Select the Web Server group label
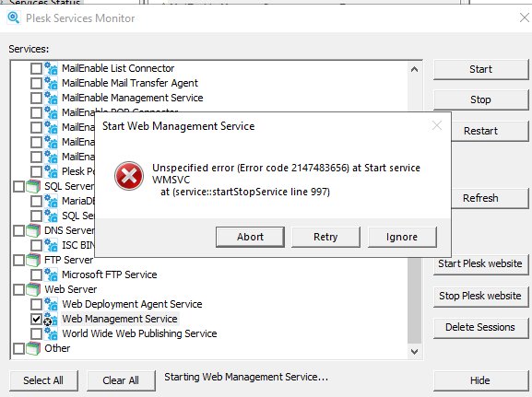532x397 pixels. (x=71, y=289)
